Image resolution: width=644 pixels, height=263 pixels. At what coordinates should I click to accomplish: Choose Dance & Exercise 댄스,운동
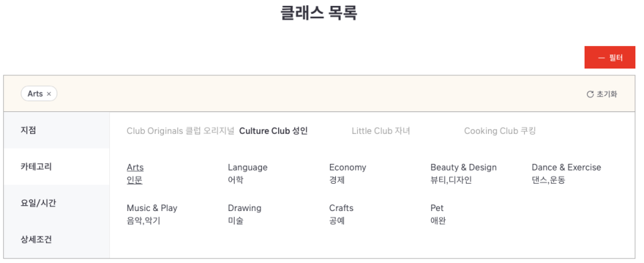(x=566, y=174)
